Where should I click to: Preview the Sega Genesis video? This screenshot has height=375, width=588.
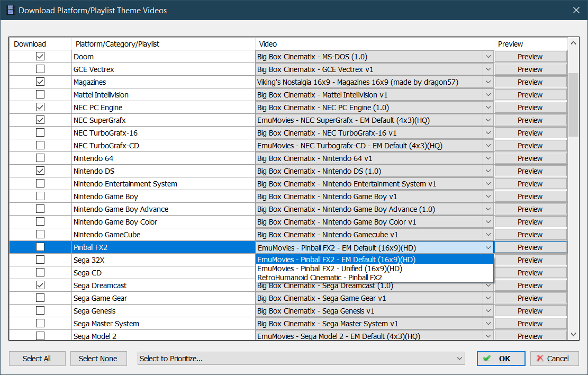[x=530, y=311]
